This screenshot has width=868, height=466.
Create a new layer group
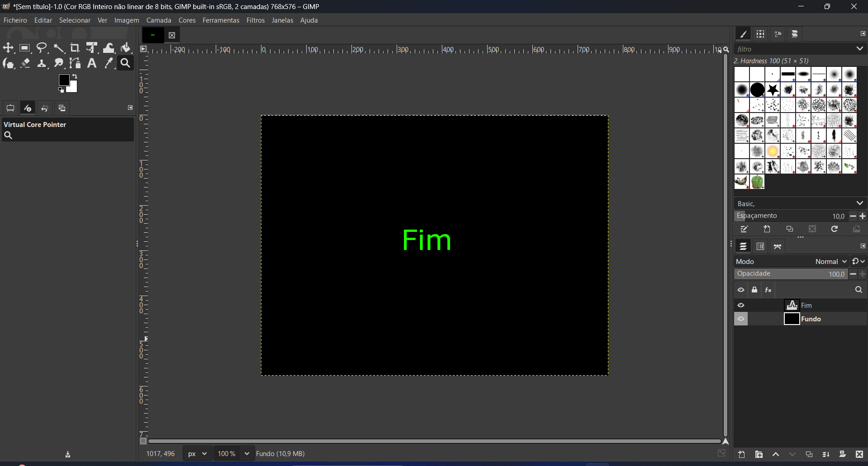click(759, 454)
